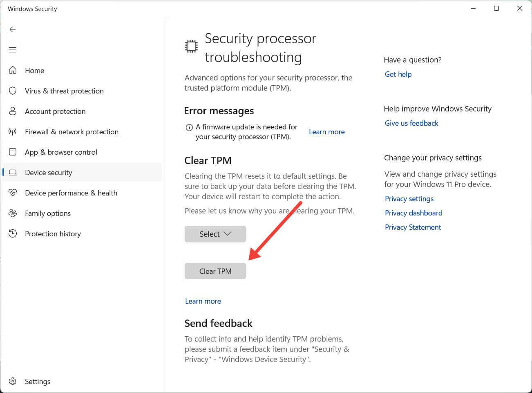Open Virus & threat protection from the sidebar

(x=64, y=91)
